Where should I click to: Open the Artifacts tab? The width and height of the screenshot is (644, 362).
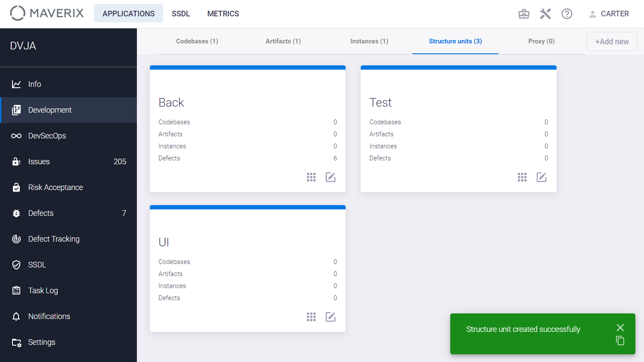pyautogui.click(x=283, y=41)
